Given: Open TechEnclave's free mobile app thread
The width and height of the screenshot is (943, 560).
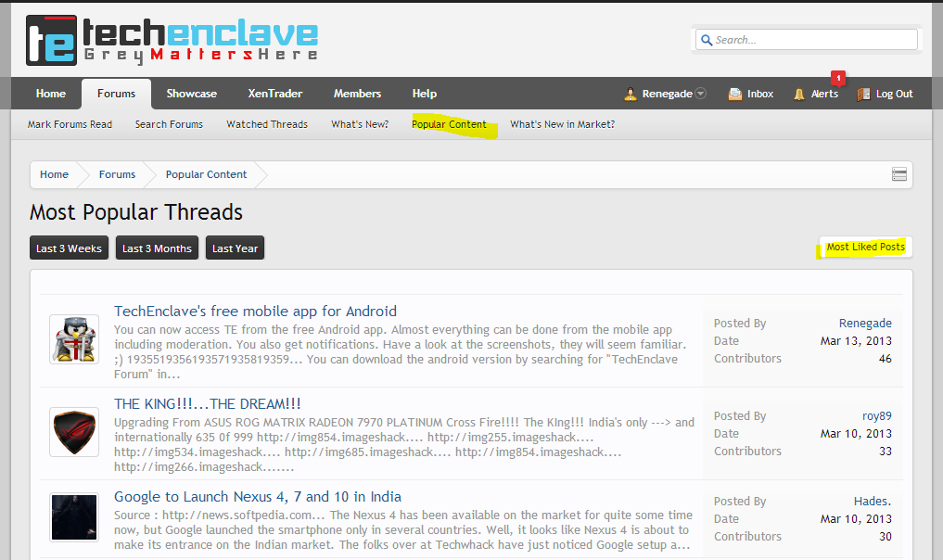Looking at the screenshot, I should tap(256, 311).
